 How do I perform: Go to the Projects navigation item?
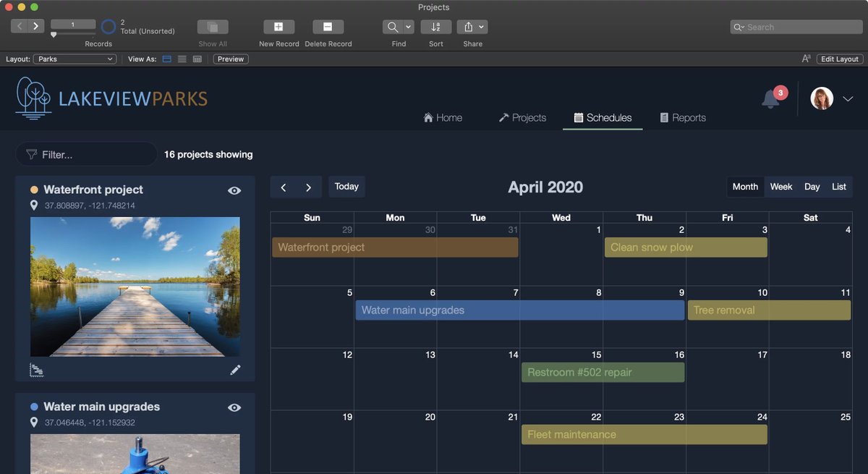[x=522, y=117]
